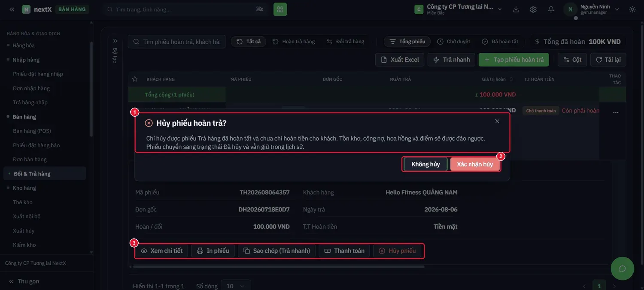Click Sao chép (Trả nhanh) button

point(276,251)
